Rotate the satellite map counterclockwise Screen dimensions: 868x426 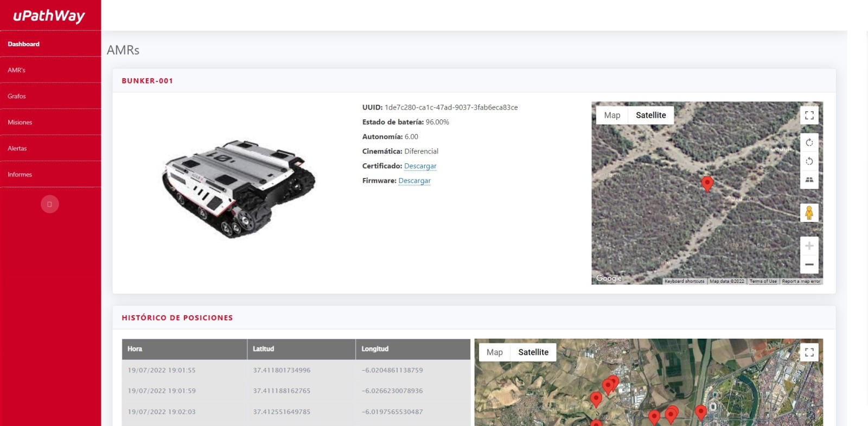tap(809, 161)
